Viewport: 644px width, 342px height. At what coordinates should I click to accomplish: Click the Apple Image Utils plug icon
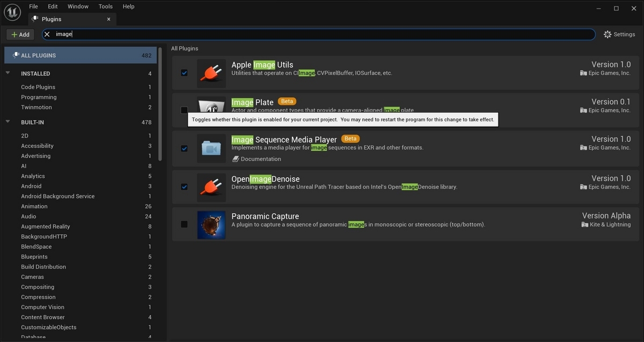coord(211,74)
